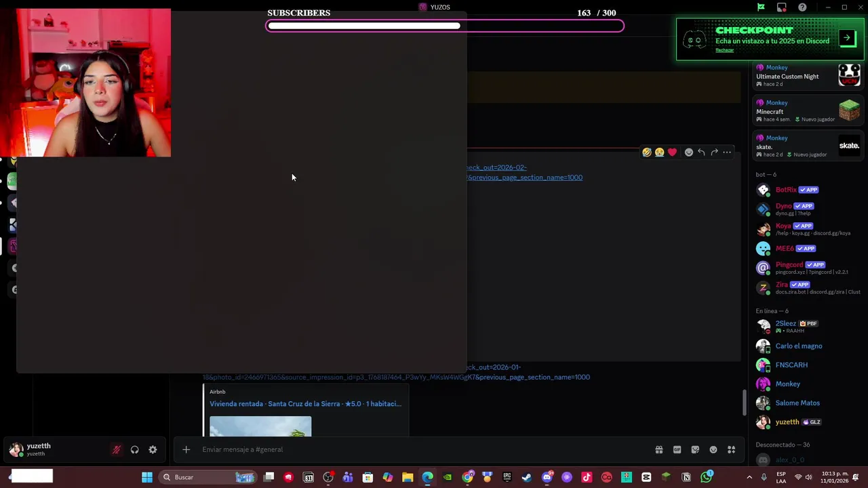868x488 pixels.
Task: Open File Explorer from the taskbar
Action: point(408,477)
